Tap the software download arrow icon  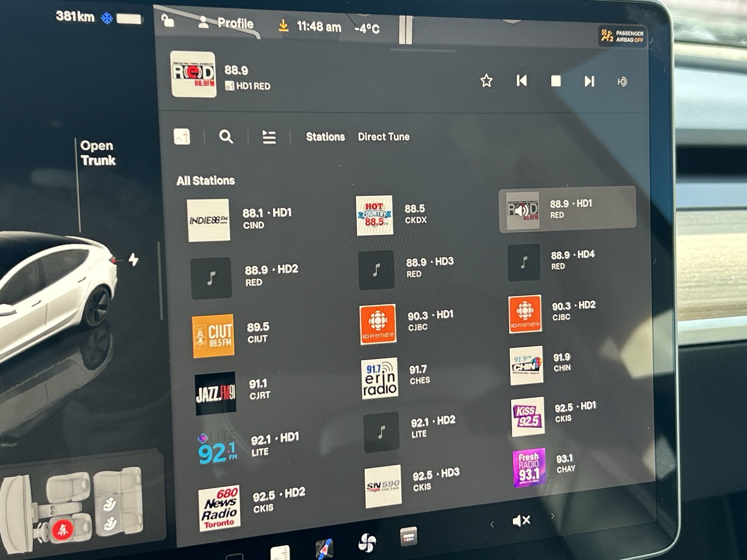coord(284,26)
